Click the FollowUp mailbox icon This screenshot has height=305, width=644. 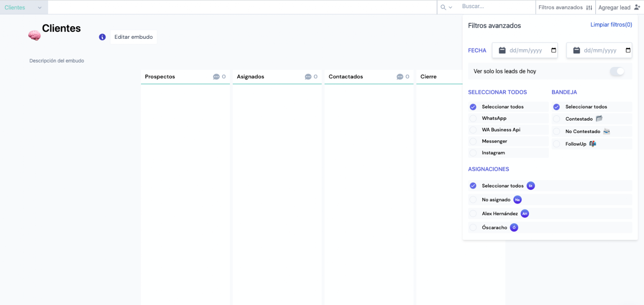[x=593, y=144]
